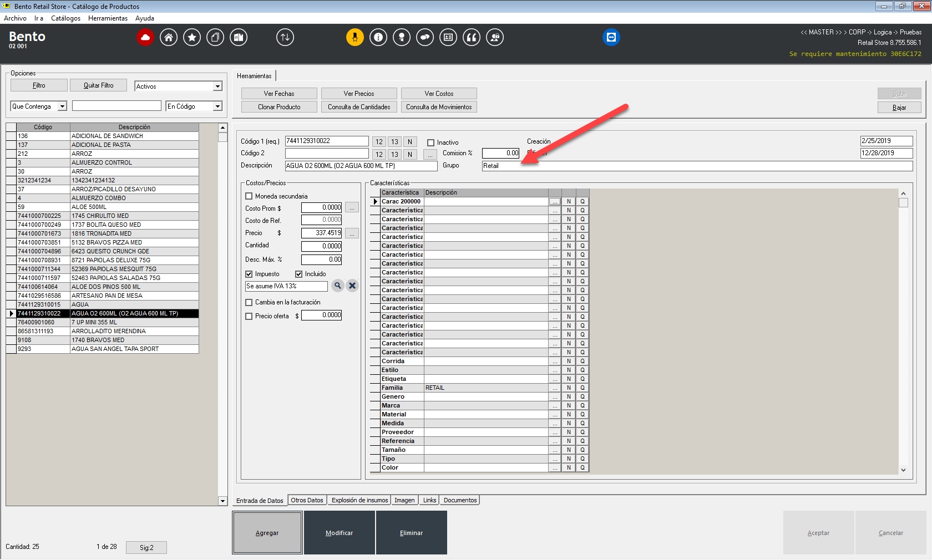Open the Herramientas menu

point(108,18)
